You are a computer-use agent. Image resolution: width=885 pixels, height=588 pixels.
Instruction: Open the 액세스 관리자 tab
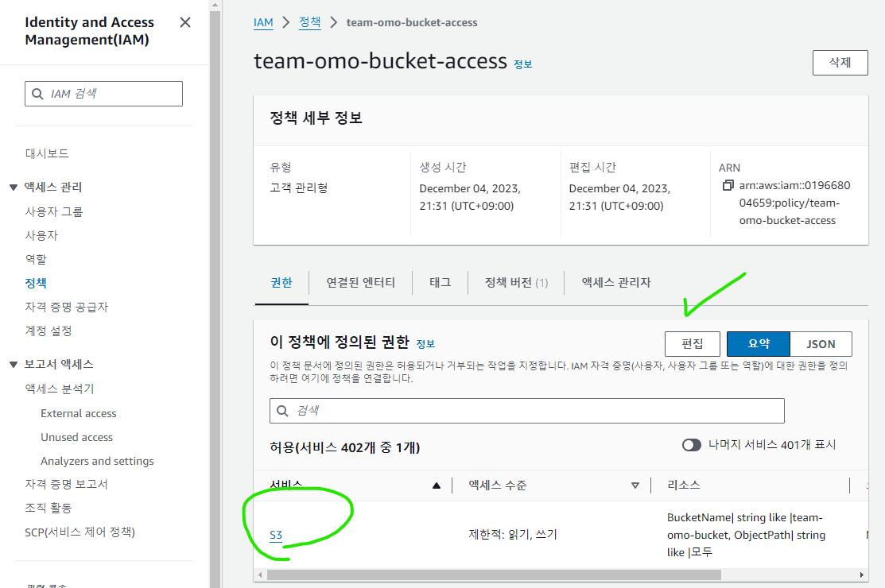(616, 282)
